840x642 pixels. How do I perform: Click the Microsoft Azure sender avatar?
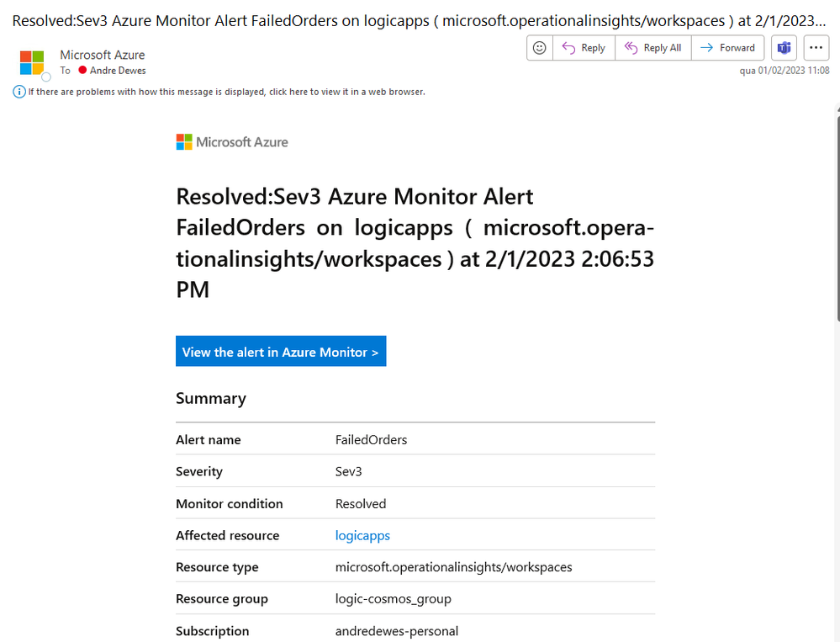(x=32, y=63)
